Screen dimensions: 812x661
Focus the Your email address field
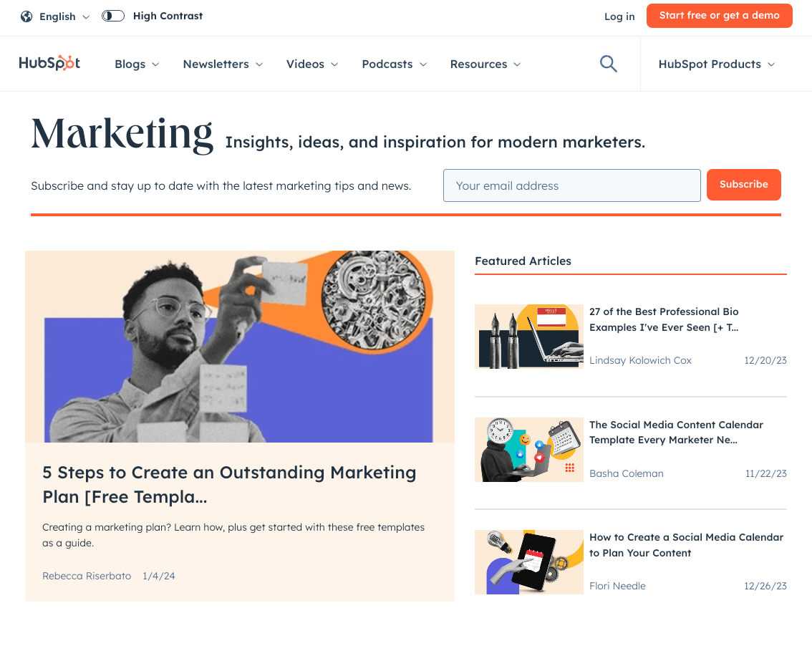[571, 185]
